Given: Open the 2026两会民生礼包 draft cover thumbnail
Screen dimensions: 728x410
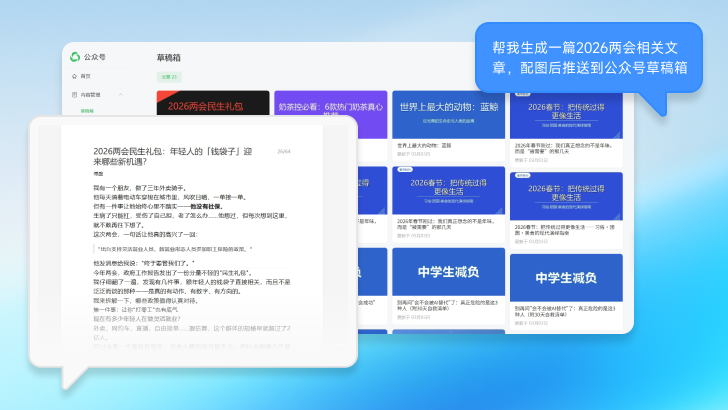Looking at the screenshot, I should (213, 103).
